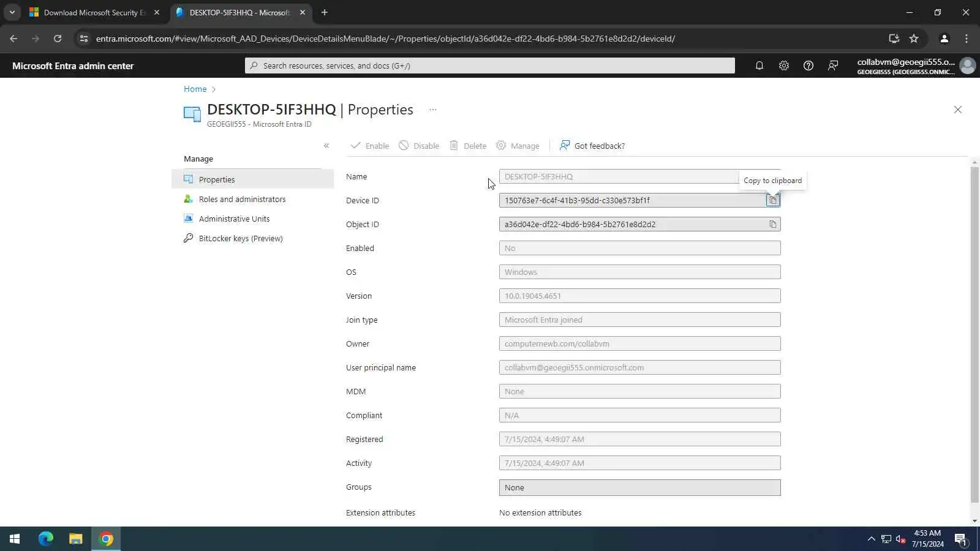This screenshot has height=551, width=980.
Task: Click Got feedback? link
Action: coord(592,146)
